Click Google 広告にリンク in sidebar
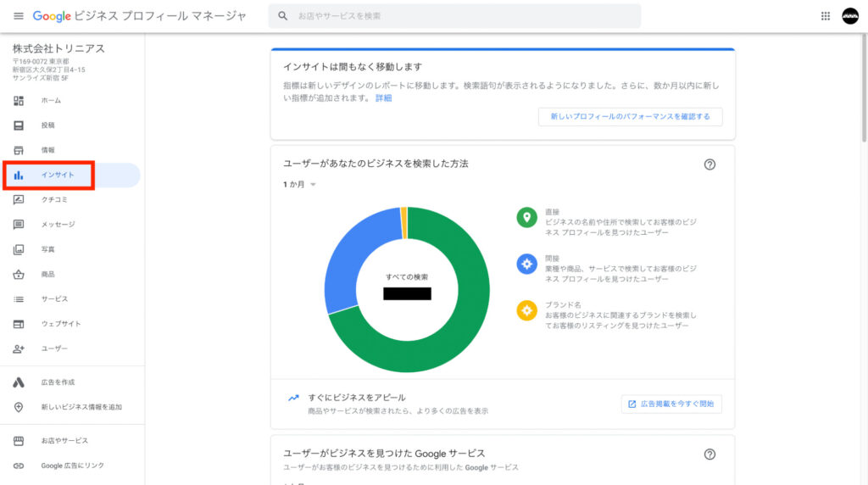Screen dimensions: 868x485 pyautogui.click(x=71, y=465)
